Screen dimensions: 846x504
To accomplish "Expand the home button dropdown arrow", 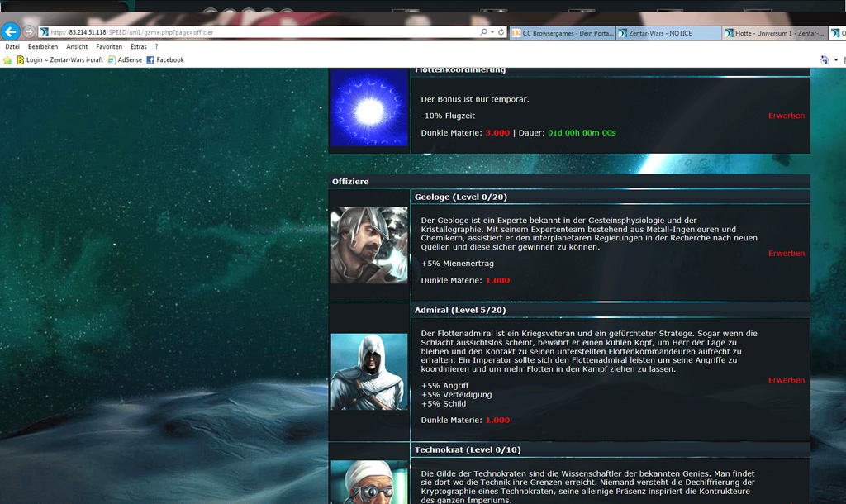I will click(836, 59).
